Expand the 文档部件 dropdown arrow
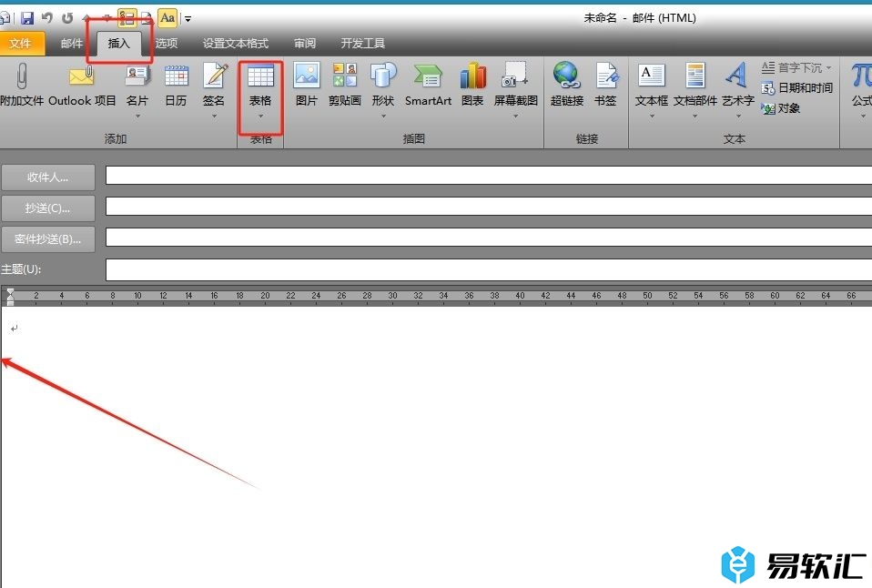This screenshot has height=588, width=872. point(695,117)
